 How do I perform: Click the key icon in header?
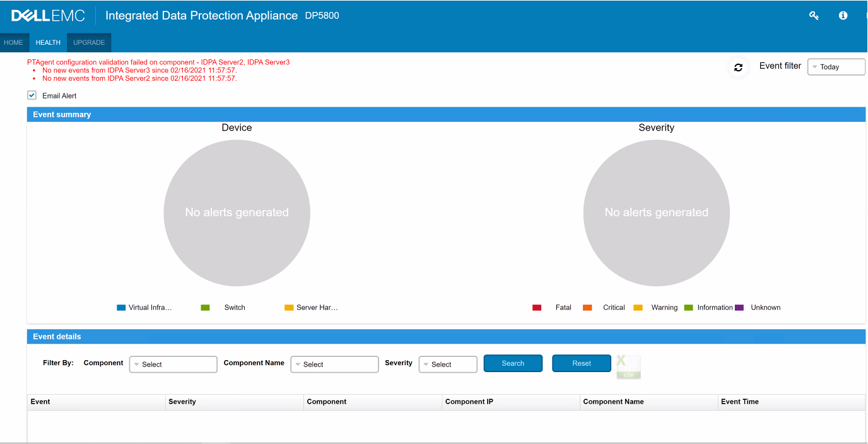pyautogui.click(x=814, y=16)
